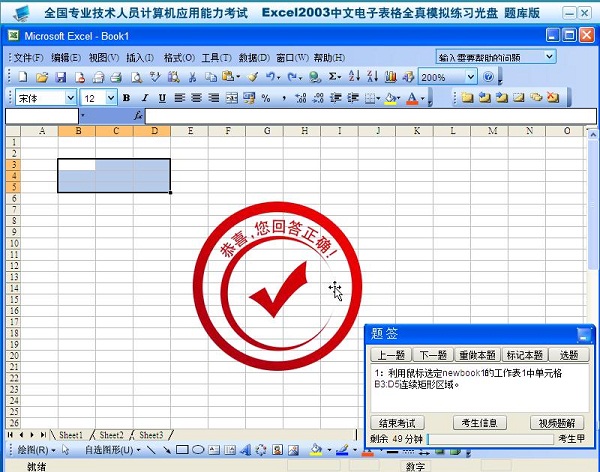
Task: Click the Cut scissors icon
Action: [x=192, y=77]
